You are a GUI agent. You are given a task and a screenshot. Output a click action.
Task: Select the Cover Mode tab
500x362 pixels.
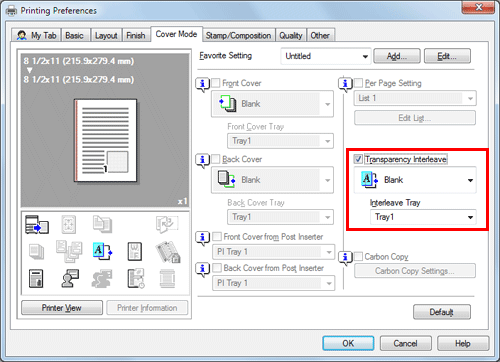click(x=176, y=34)
